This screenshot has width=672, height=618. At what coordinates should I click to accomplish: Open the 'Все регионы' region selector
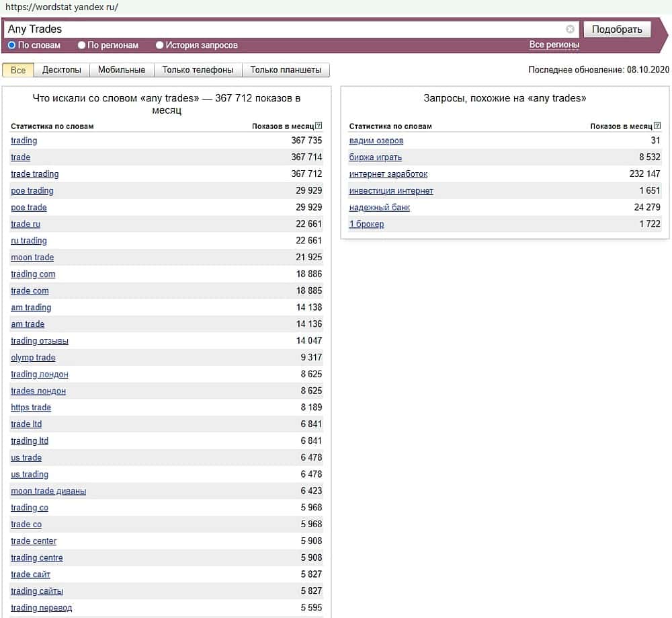pos(554,45)
